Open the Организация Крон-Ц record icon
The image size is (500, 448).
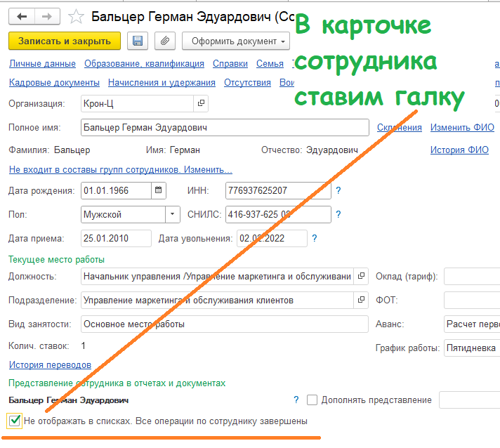point(201,103)
